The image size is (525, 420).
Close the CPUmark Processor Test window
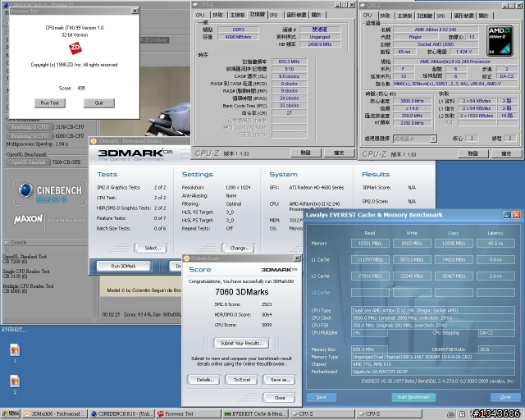[x=135, y=11]
